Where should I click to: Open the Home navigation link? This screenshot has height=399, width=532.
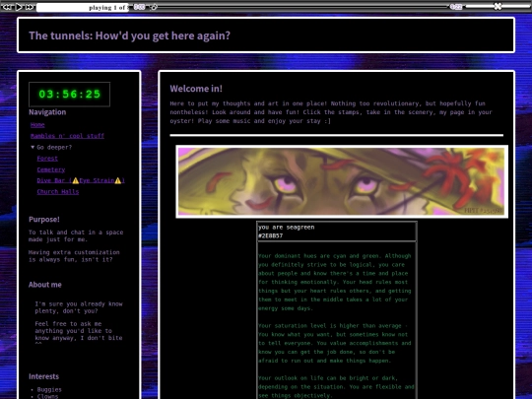(x=37, y=125)
